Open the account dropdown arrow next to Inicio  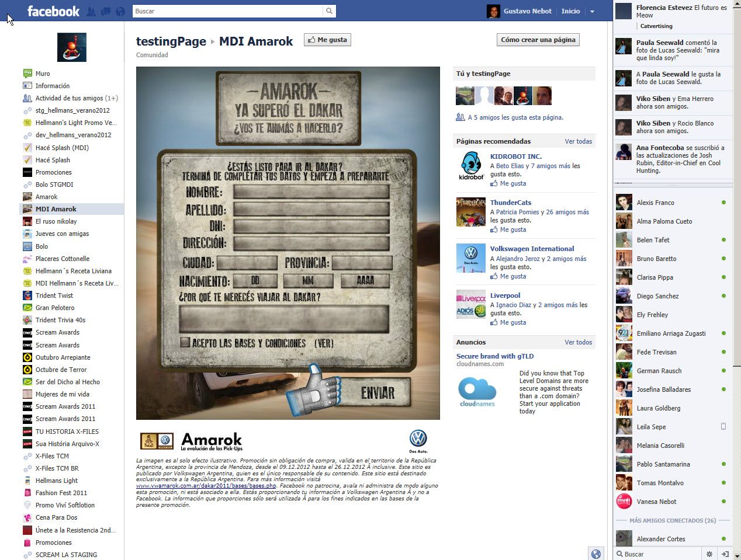592,11
